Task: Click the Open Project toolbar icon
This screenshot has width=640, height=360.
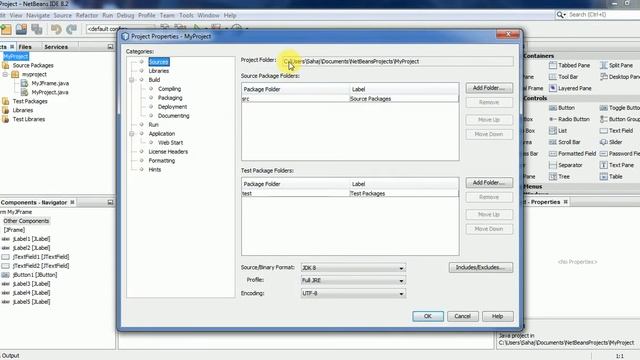Action: pos(21,29)
